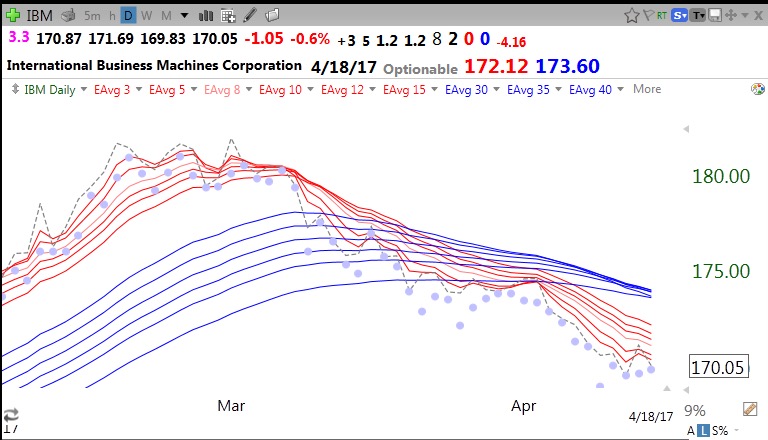Toggle S% scaling option
The image size is (768, 440).
(x=720, y=431)
